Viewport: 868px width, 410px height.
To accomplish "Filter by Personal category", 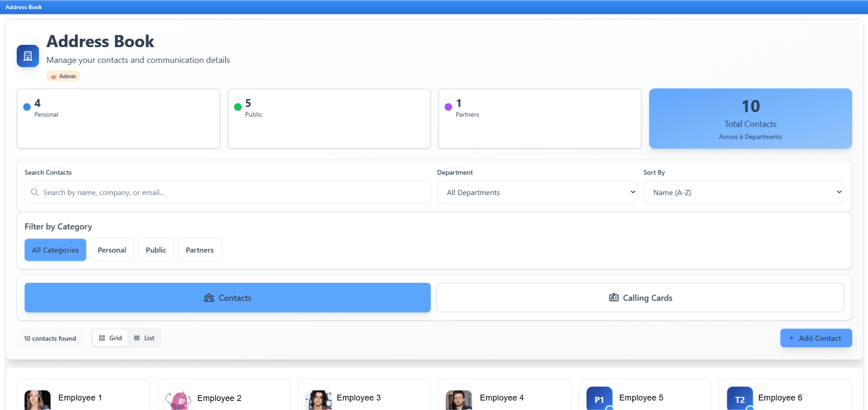I will 112,250.
